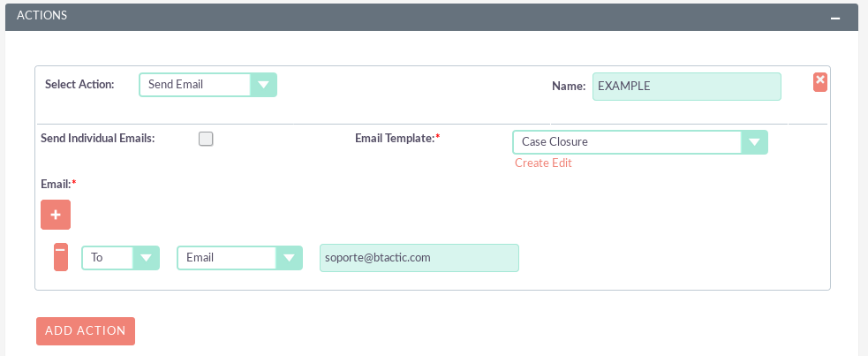This screenshot has width=868, height=356.
Task: Click the Send Individual Emails label
Action: [98, 139]
